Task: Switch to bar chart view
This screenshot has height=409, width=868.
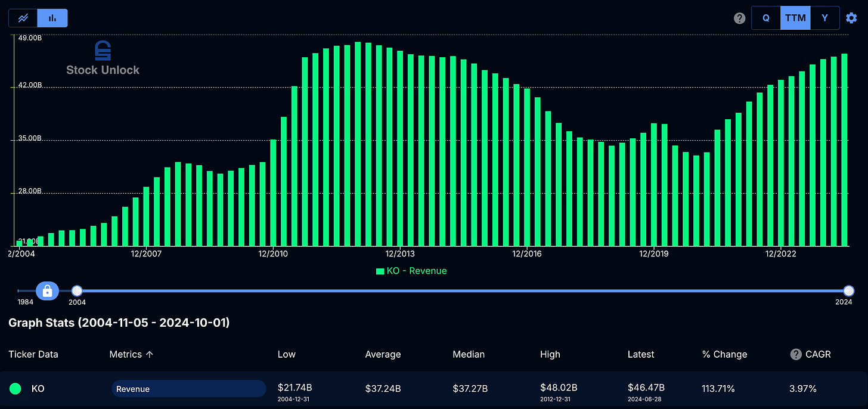Action: pyautogui.click(x=52, y=18)
